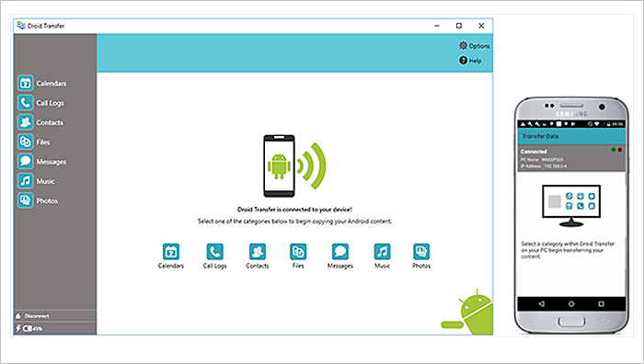Screen dimensions: 644x364
Task: Tap the phone's back navigation button
Action: 542,304
